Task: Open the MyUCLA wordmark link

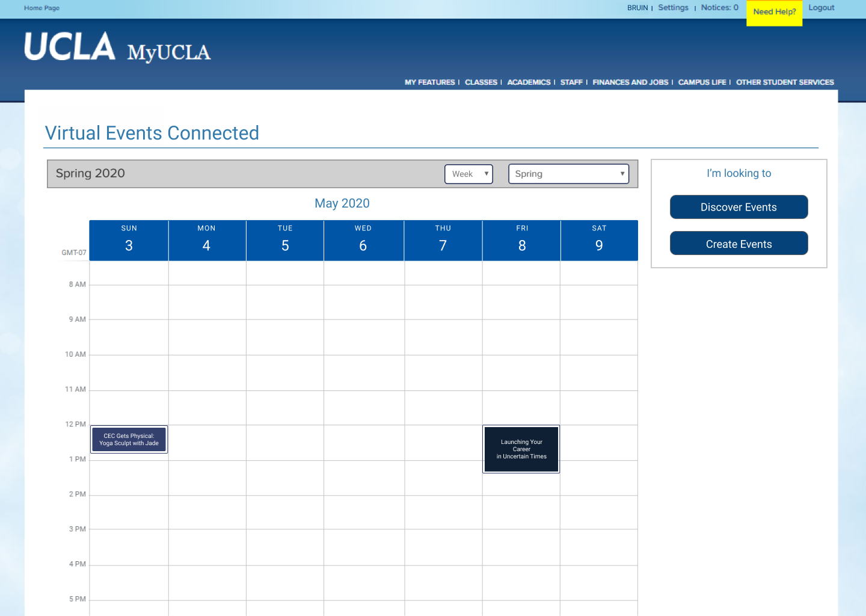Action: 169,53
